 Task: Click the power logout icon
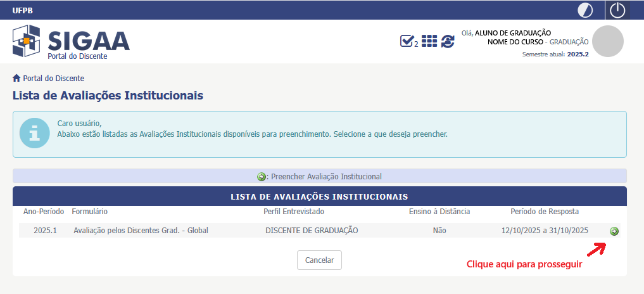click(x=617, y=10)
